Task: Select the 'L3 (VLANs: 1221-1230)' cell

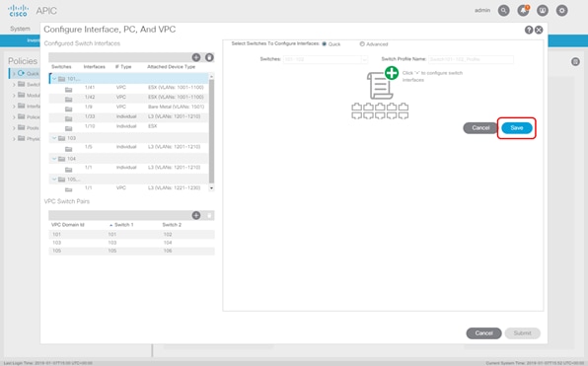Action: 174,187
